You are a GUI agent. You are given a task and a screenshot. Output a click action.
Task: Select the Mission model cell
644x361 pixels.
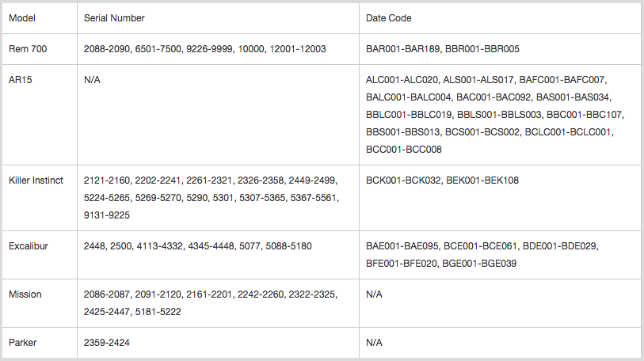tap(40, 303)
